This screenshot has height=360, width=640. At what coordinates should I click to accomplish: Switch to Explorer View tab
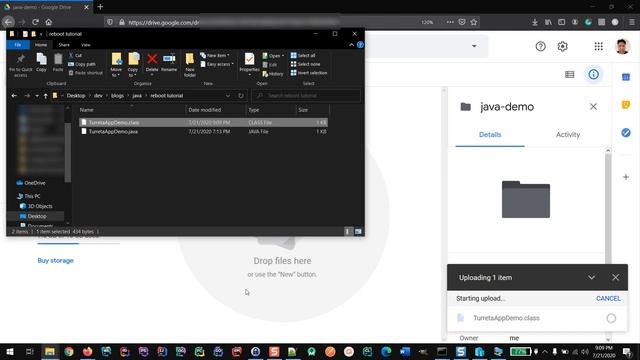(x=85, y=44)
